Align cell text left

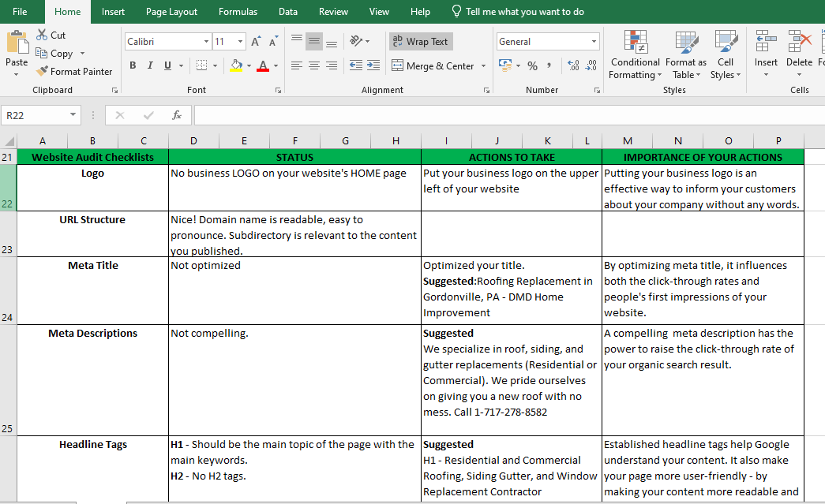click(x=297, y=65)
